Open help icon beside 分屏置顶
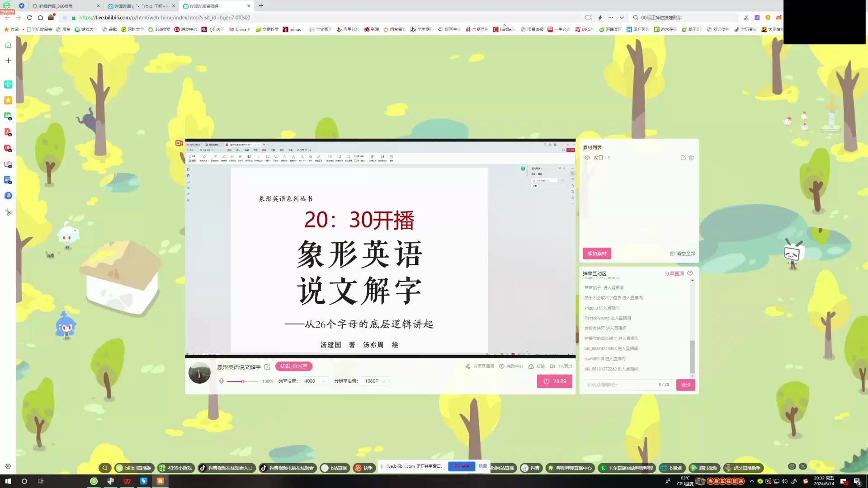Screen dimensions: 868x488 (x=690, y=273)
